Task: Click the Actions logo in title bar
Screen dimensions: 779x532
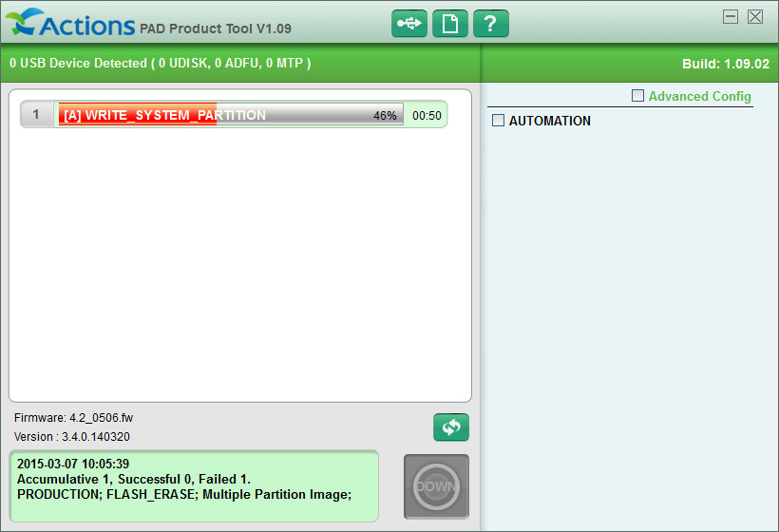Action: click(x=70, y=23)
